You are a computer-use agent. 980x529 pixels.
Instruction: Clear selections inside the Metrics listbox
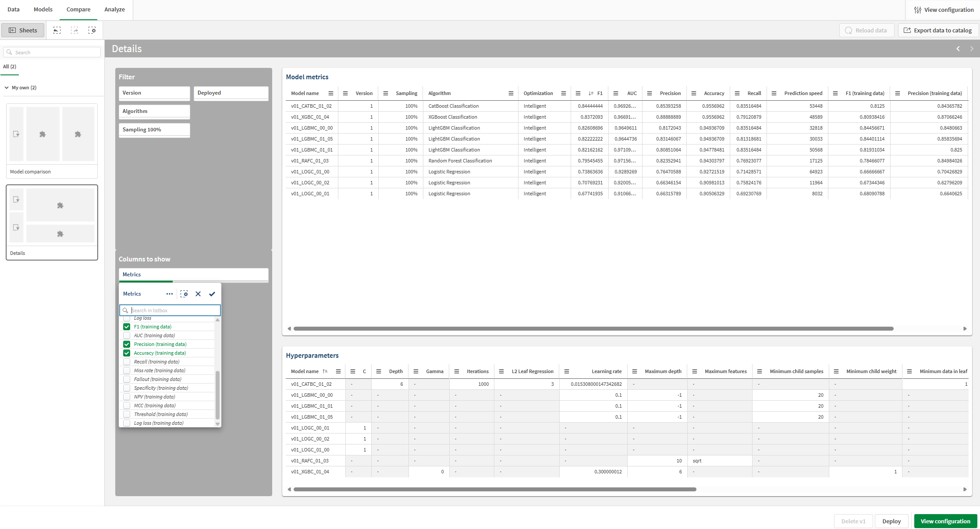[184, 294]
